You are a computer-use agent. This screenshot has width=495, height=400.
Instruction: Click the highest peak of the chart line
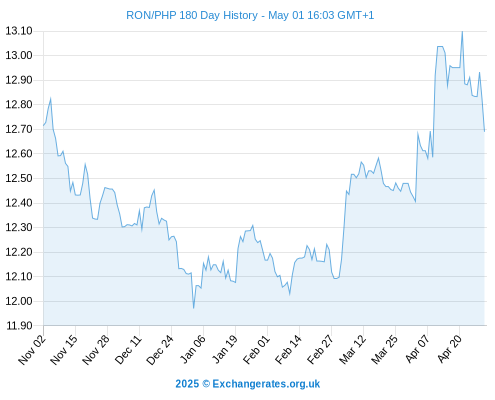pyautogui.click(x=462, y=32)
